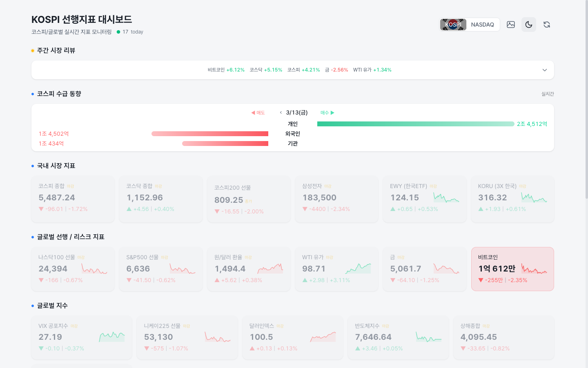Click the refresh data icon
The height and width of the screenshot is (368, 588).
point(546,25)
